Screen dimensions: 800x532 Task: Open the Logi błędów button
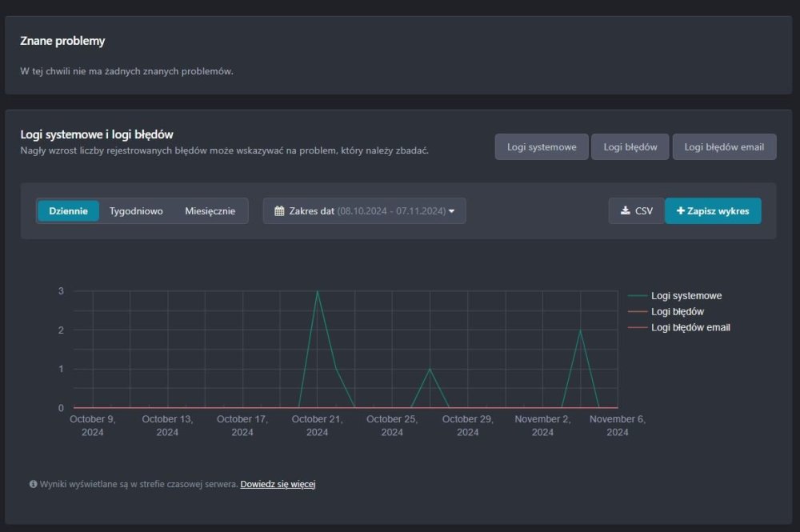(630, 147)
